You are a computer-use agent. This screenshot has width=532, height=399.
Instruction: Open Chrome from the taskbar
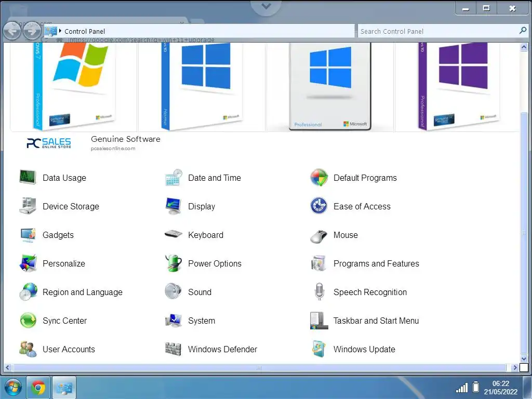coord(38,388)
